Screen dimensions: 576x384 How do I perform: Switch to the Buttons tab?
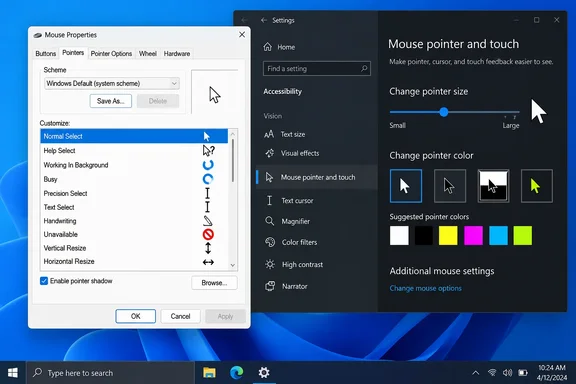(x=46, y=54)
